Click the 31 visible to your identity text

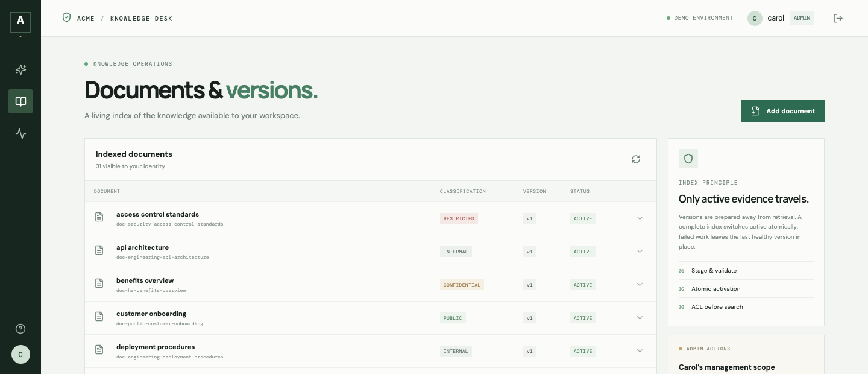130,166
